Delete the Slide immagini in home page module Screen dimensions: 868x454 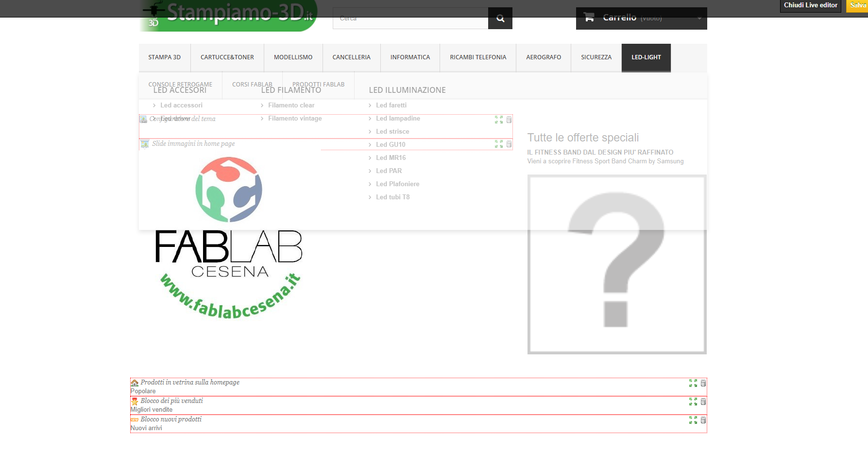click(x=509, y=144)
